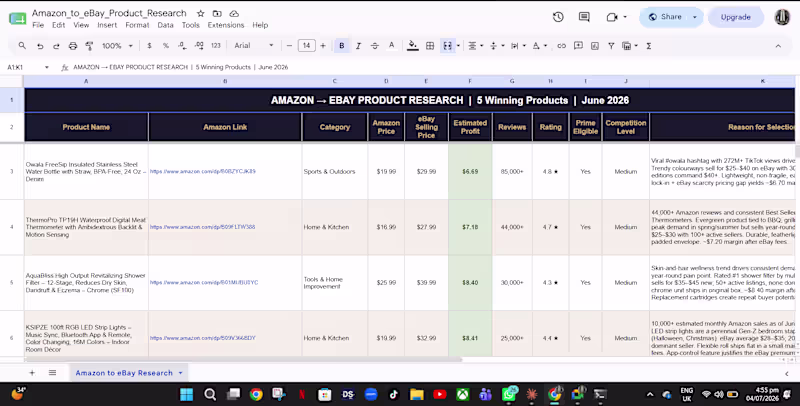The height and width of the screenshot is (406, 800).
Task: Open text rotation dropdown
Action: tap(539, 46)
